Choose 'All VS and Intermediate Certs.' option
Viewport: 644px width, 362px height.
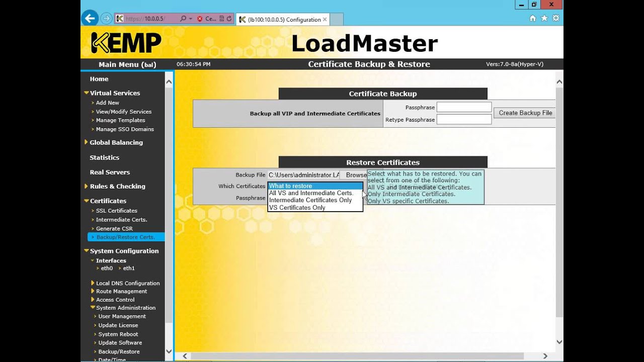pos(315,193)
